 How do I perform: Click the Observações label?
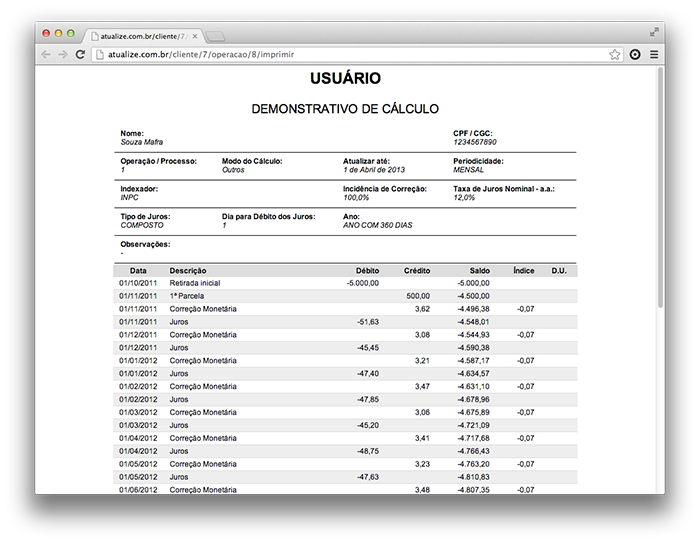[145, 244]
